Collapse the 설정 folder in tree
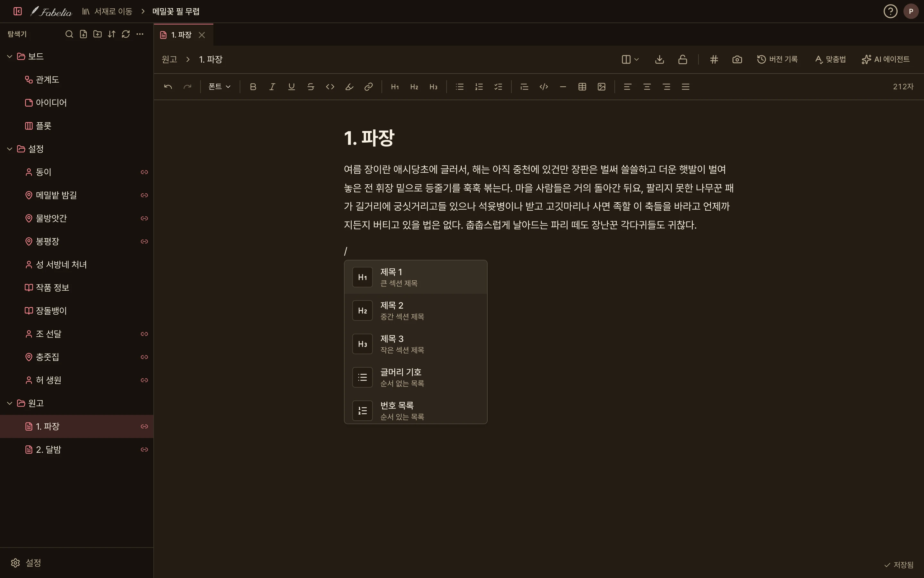 (x=10, y=149)
